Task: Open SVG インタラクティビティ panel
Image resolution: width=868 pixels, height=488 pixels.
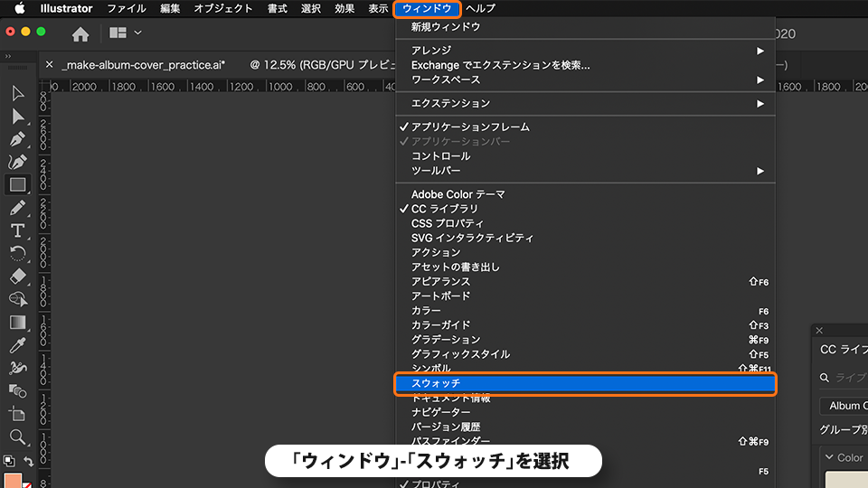Action: (585, 238)
